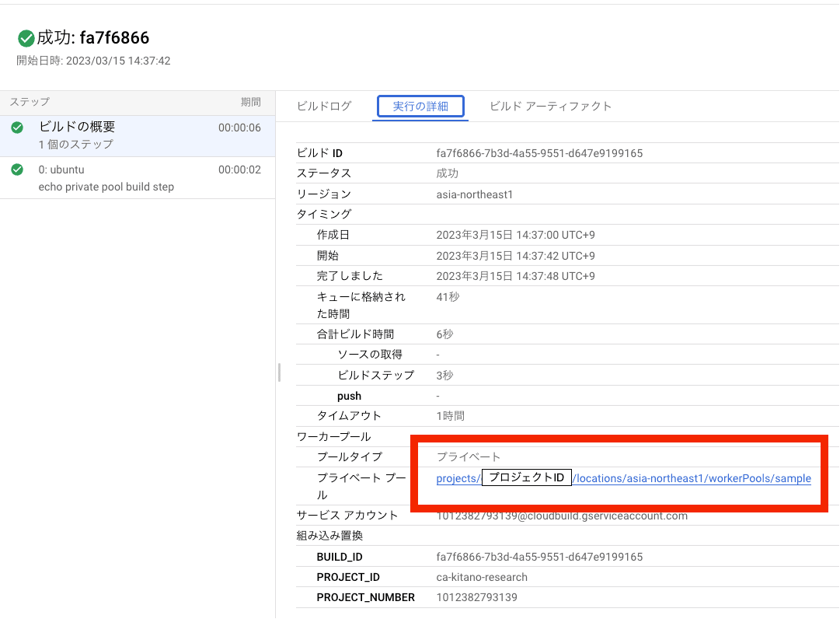The image size is (840, 619).
Task: Click the ビルドステップ value 3秒
Action: click(444, 375)
